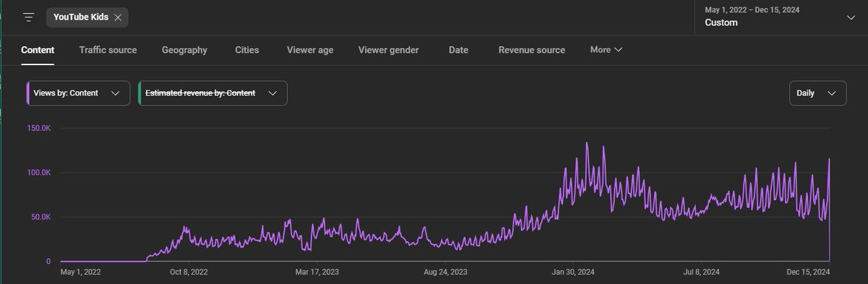Click the Mar 17, 2023 axis date
868x284 pixels.
click(x=318, y=272)
